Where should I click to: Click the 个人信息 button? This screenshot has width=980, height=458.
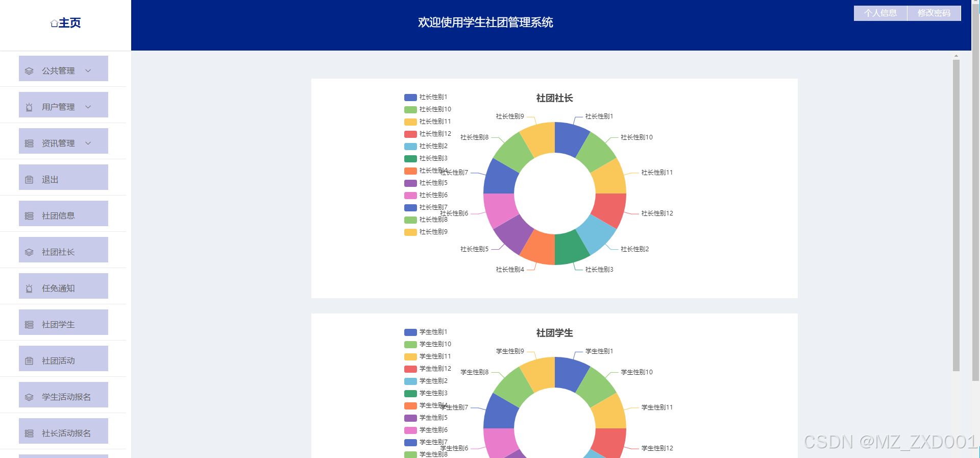coord(880,13)
